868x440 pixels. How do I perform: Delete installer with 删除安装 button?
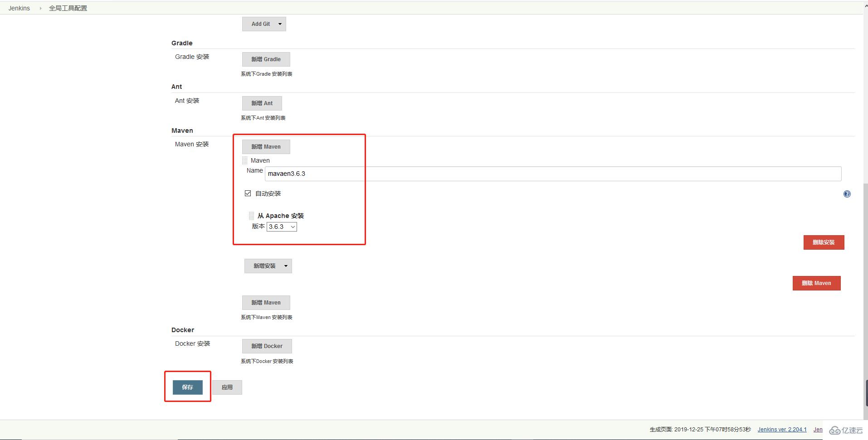[824, 242]
